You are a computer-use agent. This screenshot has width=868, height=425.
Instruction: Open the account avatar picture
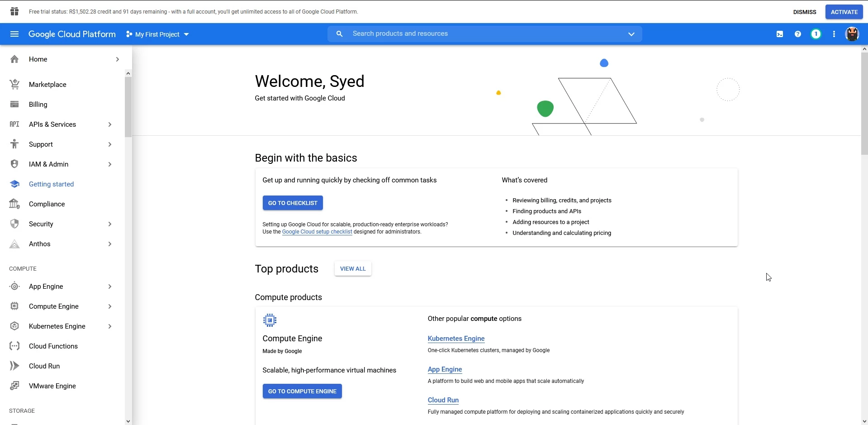click(852, 34)
